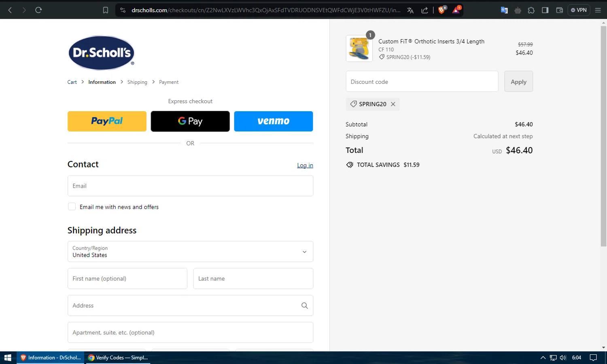Click the struck-through $57.99 price
The image size is (607, 364).
pyautogui.click(x=525, y=44)
